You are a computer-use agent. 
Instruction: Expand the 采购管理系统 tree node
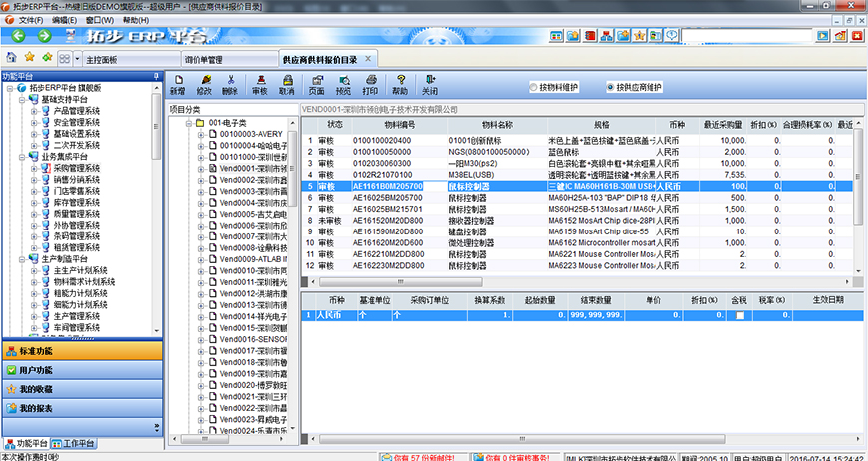(x=34, y=168)
